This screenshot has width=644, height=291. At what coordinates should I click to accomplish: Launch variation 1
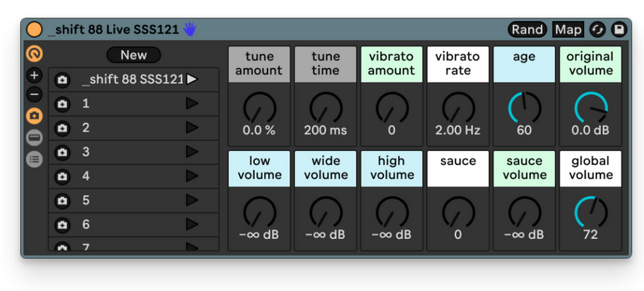192,104
